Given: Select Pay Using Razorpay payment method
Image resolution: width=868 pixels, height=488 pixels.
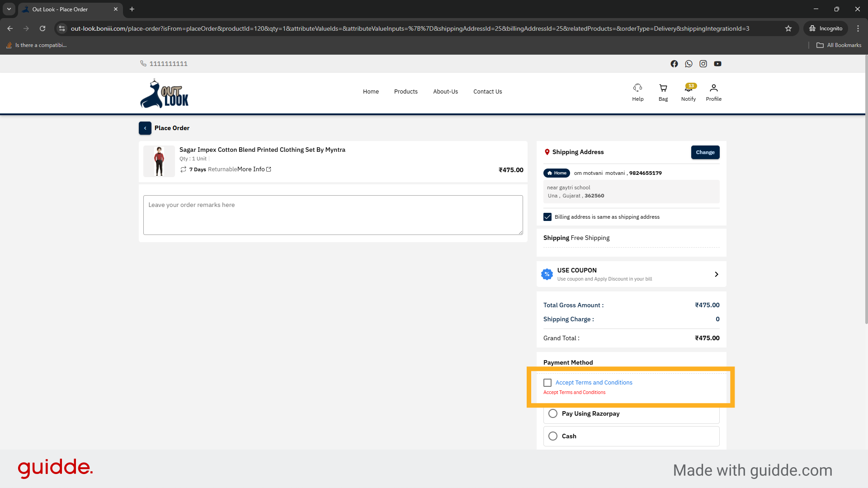Looking at the screenshot, I should click(552, 413).
